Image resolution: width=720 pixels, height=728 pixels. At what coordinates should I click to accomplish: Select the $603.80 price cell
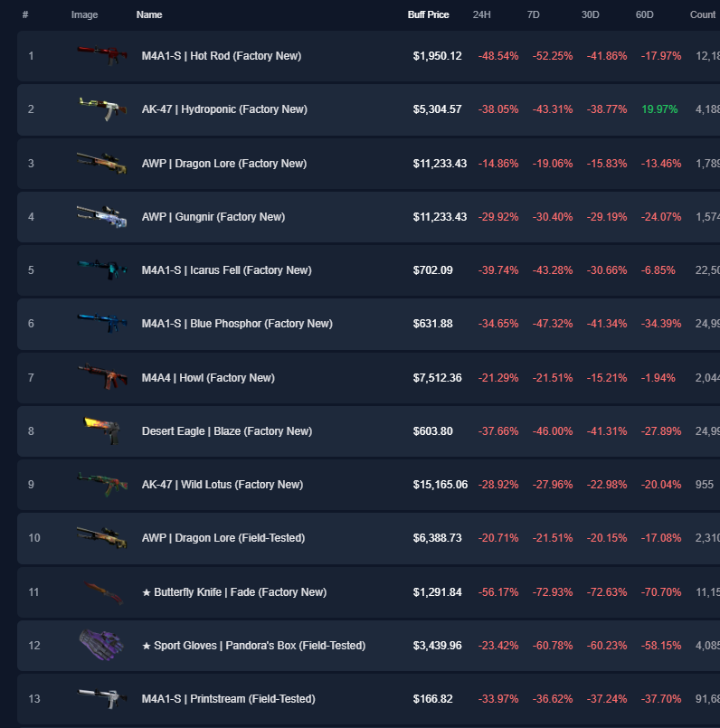433,431
